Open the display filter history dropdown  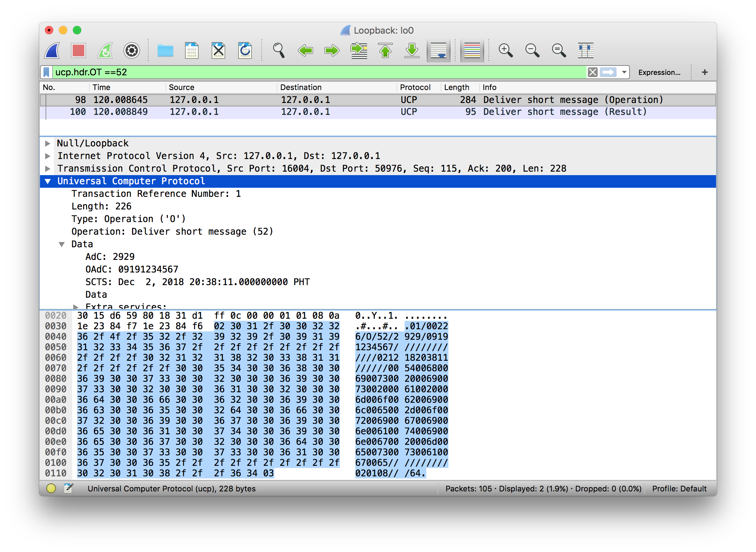(x=624, y=73)
